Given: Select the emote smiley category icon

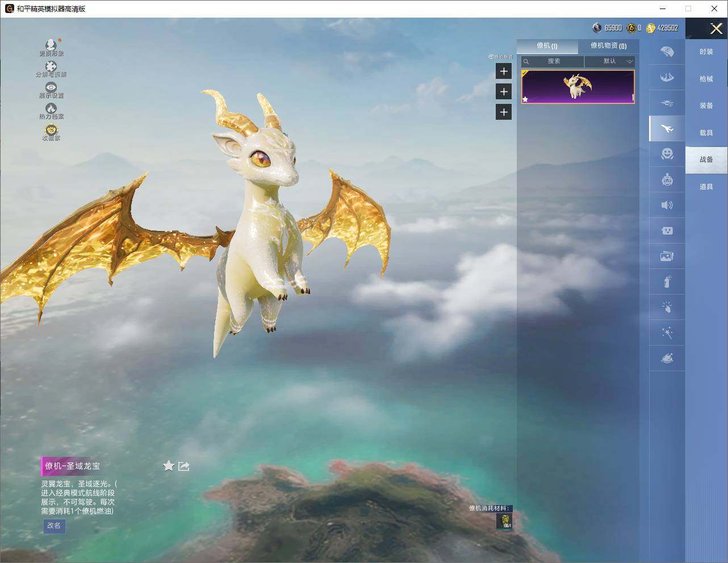Looking at the screenshot, I should pos(667,154).
